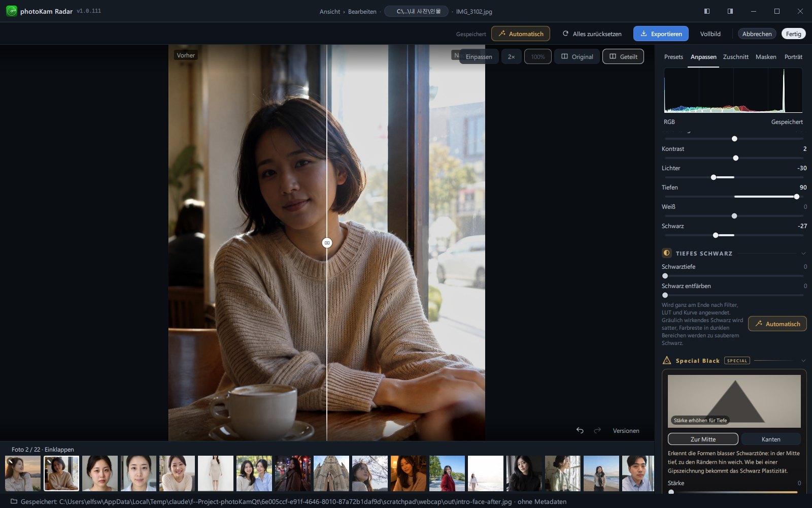Select the Zur Mitte mode
Screen dimensions: 812x508
(703, 439)
